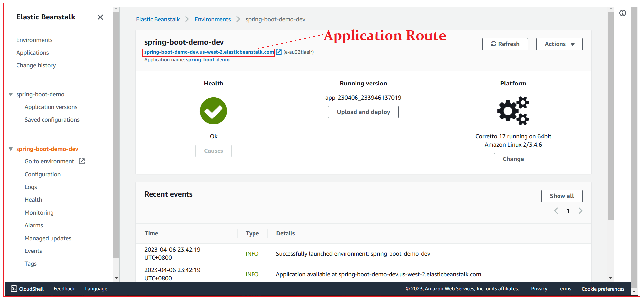This screenshot has width=644, height=302.
Task: Open environment URL via external link icon
Action: tap(279, 52)
